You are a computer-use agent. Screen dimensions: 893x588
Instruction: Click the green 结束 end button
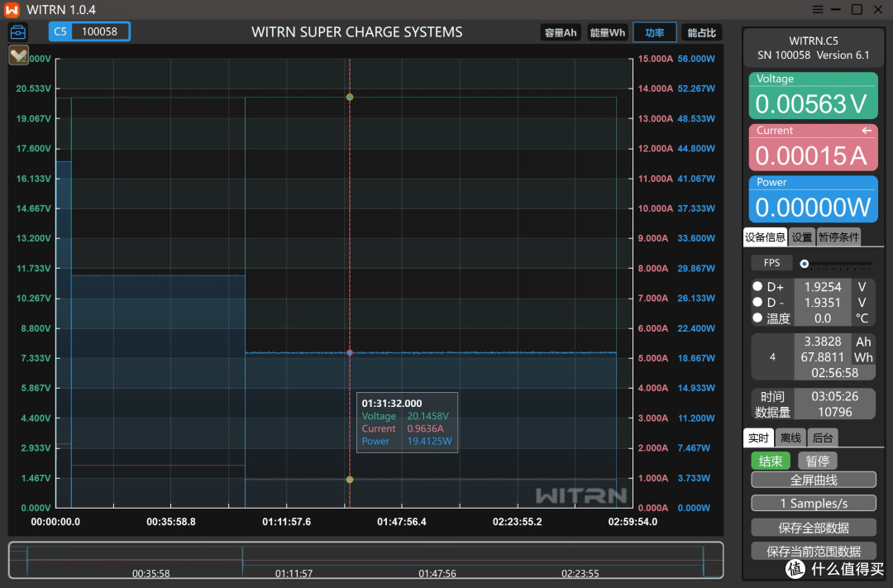click(771, 461)
